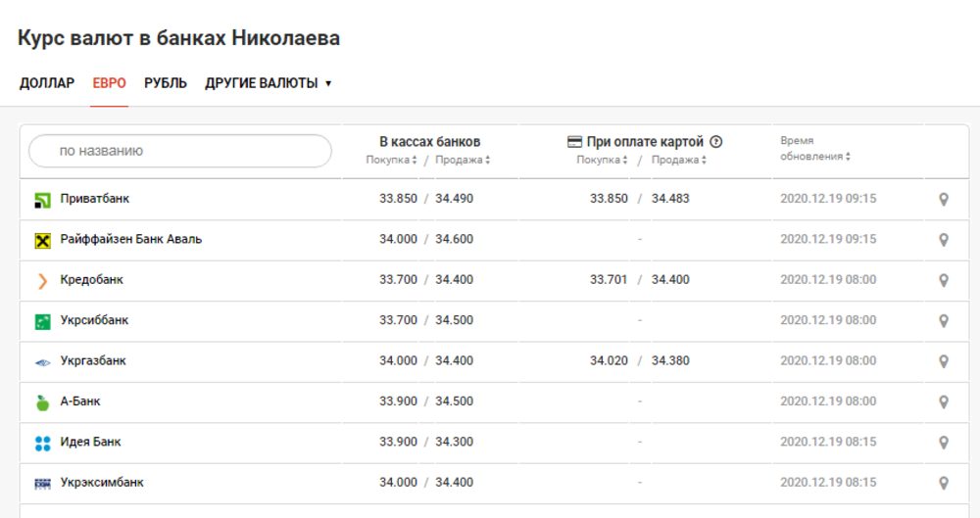
Task: Open map pin for А-Банк
Action: pyautogui.click(x=944, y=402)
